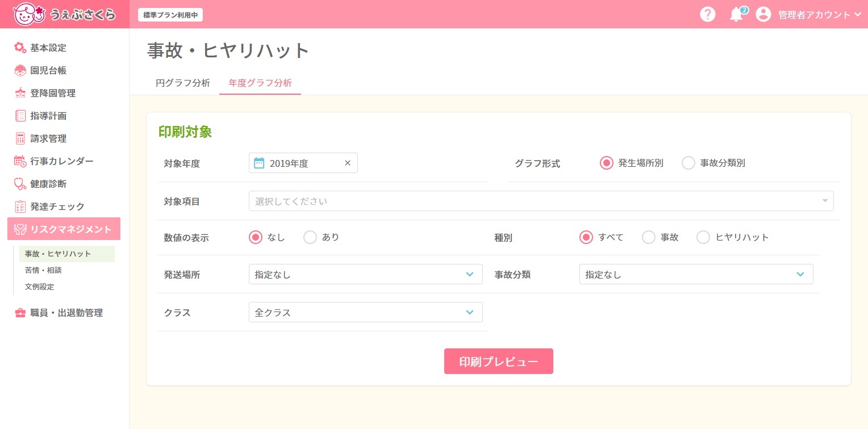
Task: Select 文例設定 submenu item
Action: (x=40, y=287)
